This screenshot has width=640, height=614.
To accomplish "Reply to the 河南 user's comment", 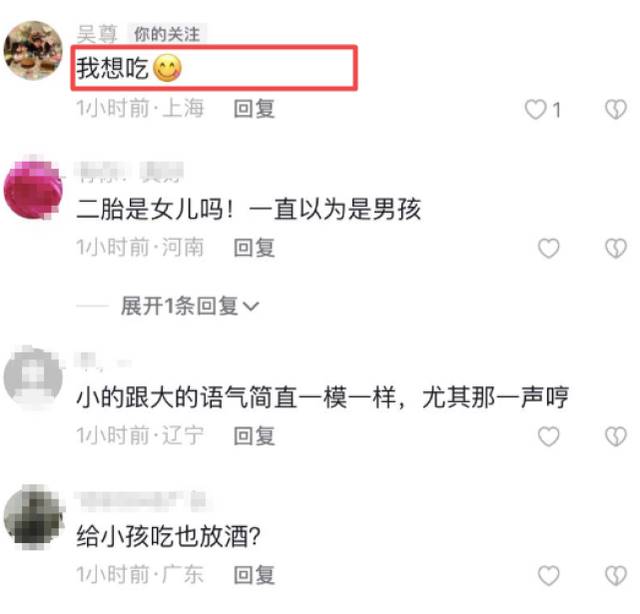I will 254,248.
